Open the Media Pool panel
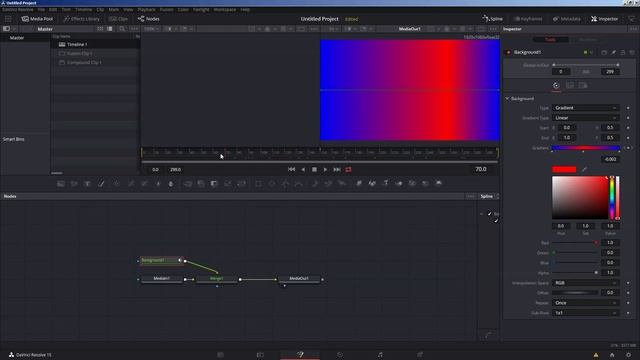The image size is (640, 360). pos(37,19)
